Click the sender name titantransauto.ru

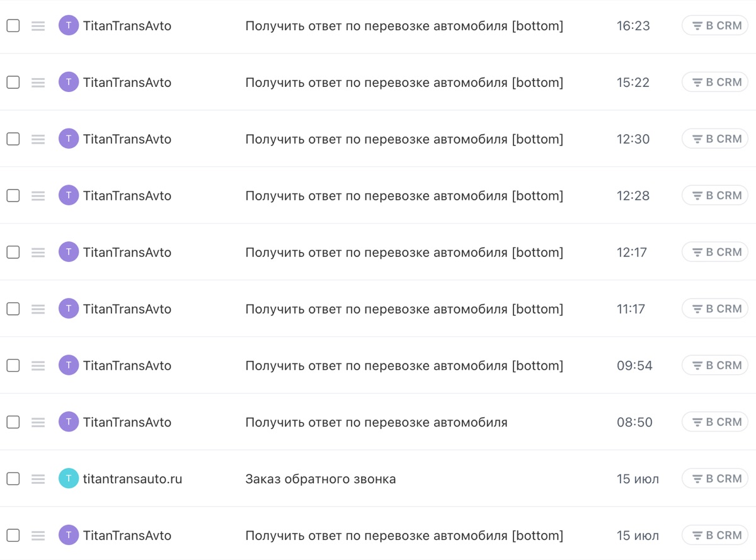pyautogui.click(x=133, y=479)
